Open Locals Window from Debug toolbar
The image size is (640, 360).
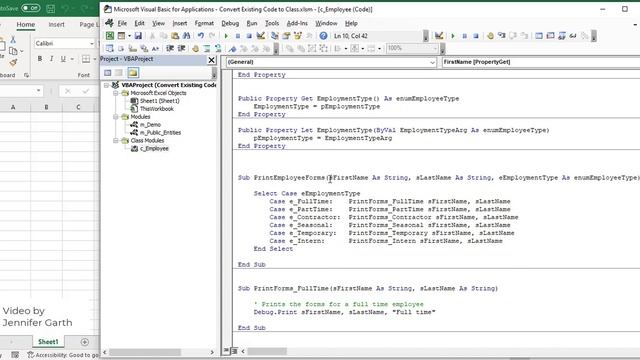click(539, 36)
